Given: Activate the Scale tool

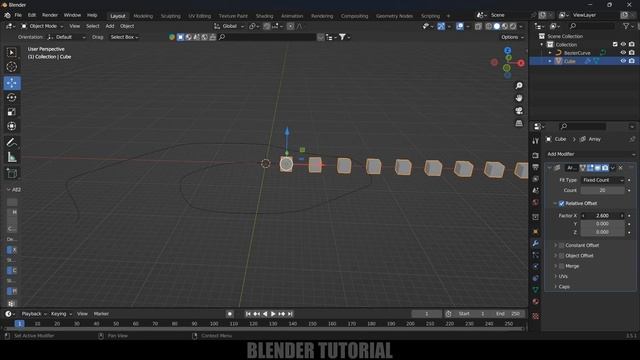Looking at the screenshot, I should pyautogui.click(x=11, y=112).
